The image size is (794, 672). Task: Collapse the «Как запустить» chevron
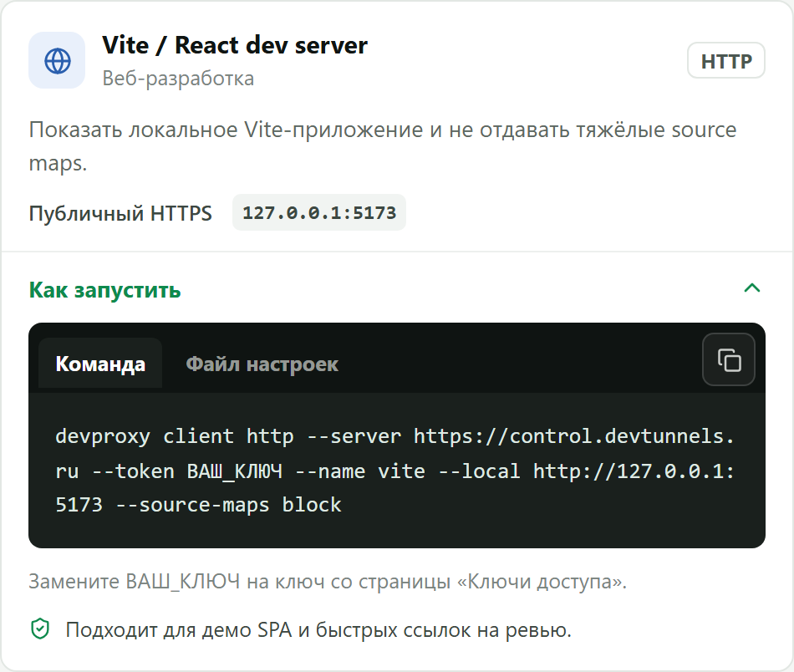click(x=752, y=288)
